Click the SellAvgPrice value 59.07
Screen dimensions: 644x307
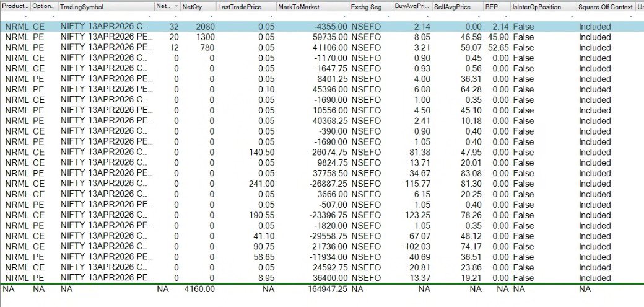pyautogui.click(x=471, y=48)
